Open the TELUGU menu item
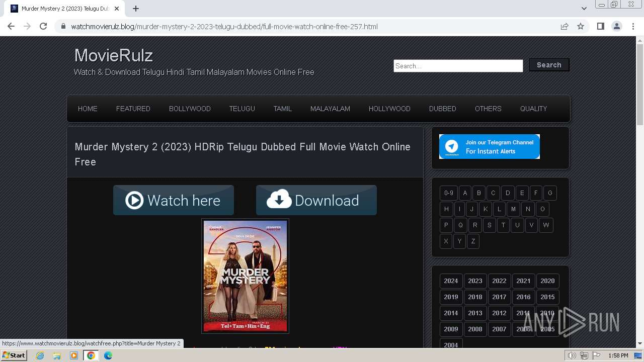 (242, 109)
